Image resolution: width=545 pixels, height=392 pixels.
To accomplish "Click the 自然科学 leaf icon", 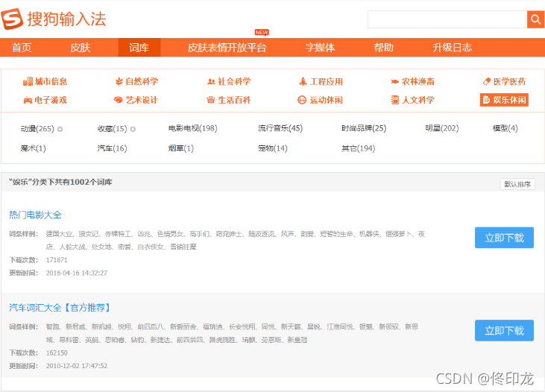I will 119,82.
